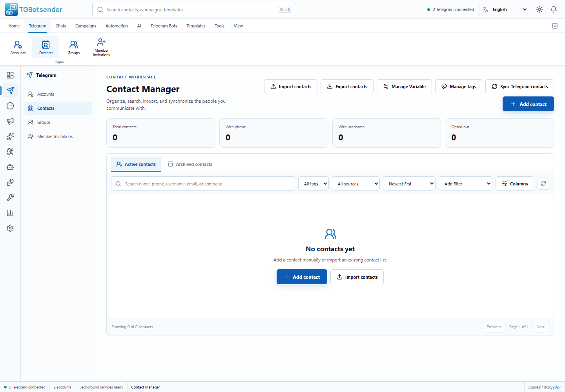Open the Templates menu
This screenshot has height=392, width=565.
pyautogui.click(x=196, y=26)
